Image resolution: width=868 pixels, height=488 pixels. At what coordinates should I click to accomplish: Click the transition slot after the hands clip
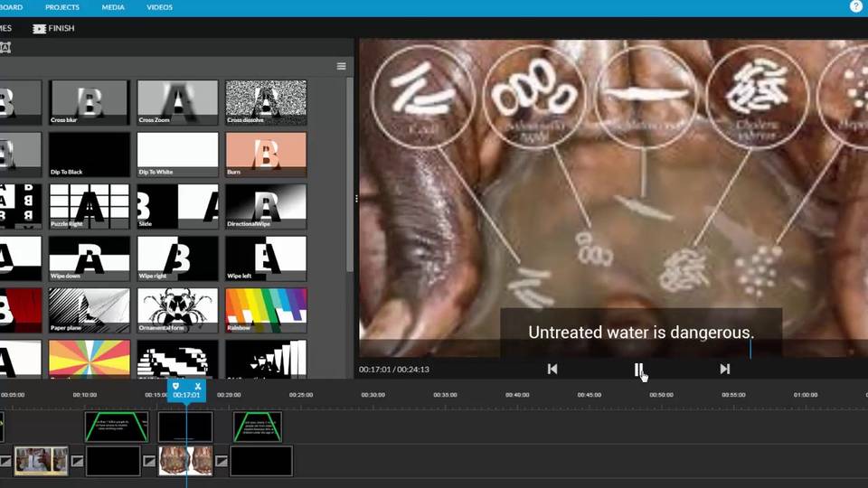(222, 462)
